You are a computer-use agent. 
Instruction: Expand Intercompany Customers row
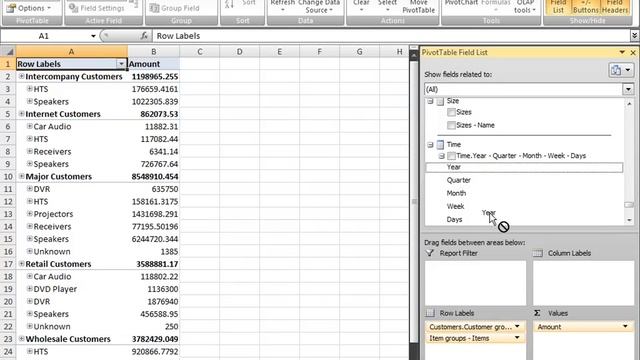tap(21, 76)
